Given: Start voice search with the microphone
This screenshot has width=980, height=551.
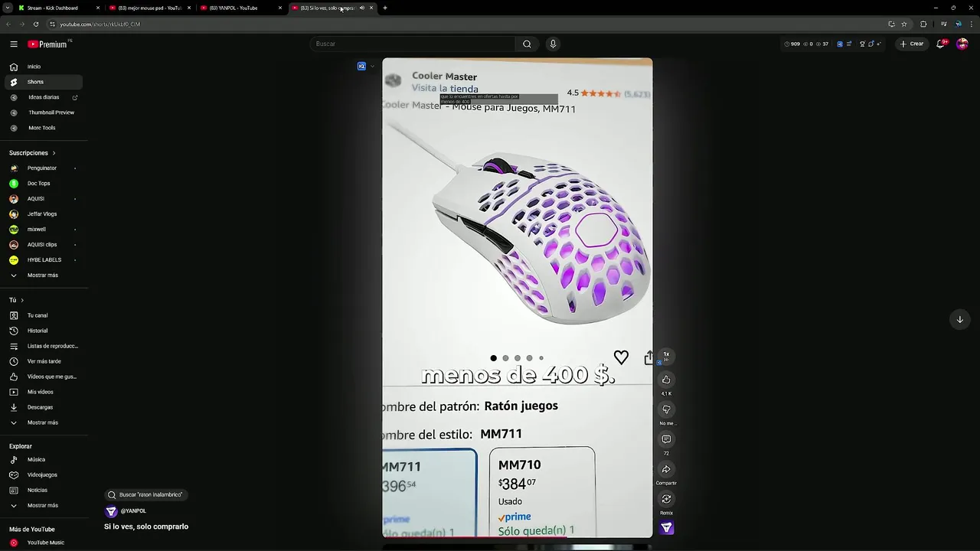Looking at the screenshot, I should pyautogui.click(x=553, y=44).
